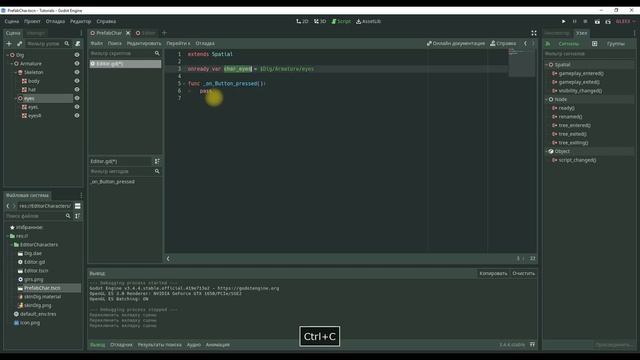Image resolution: width=640 pixels, height=360 pixels.
Task: Play the current scene
Action: 597,21
